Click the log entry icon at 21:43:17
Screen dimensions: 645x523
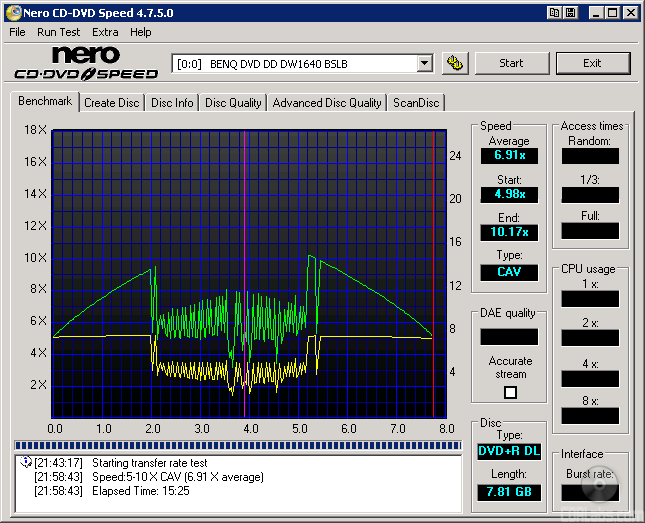[26, 463]
